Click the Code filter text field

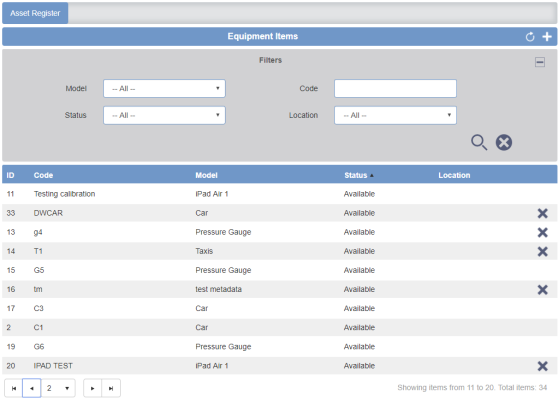pos(395,89)
